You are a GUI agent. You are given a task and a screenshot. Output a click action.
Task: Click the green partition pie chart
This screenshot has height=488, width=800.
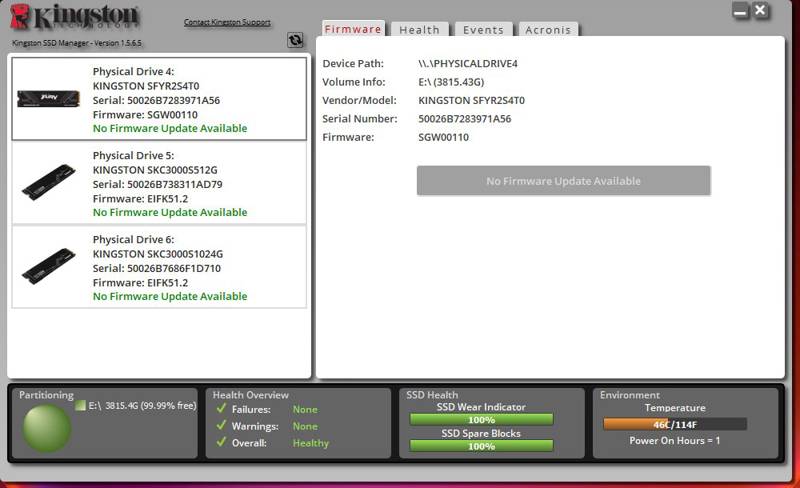[x=47, y=428]
